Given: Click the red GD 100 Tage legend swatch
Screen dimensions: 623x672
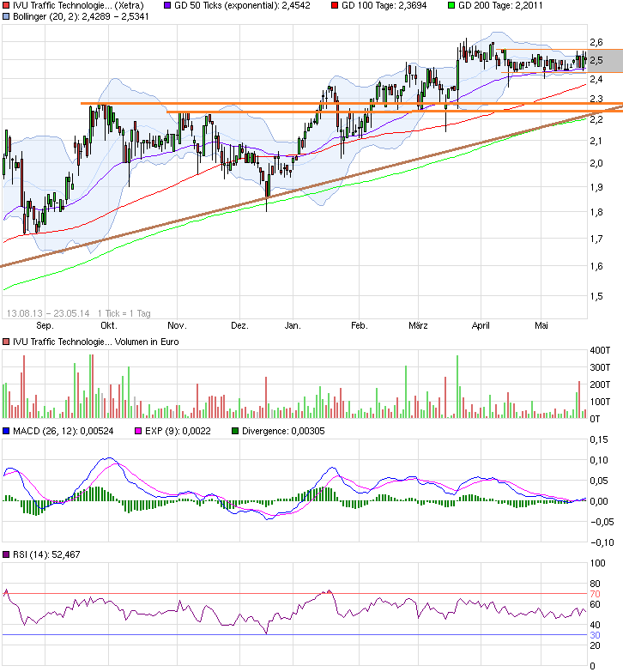Looking at the screenshot, I should pos(335,5).
